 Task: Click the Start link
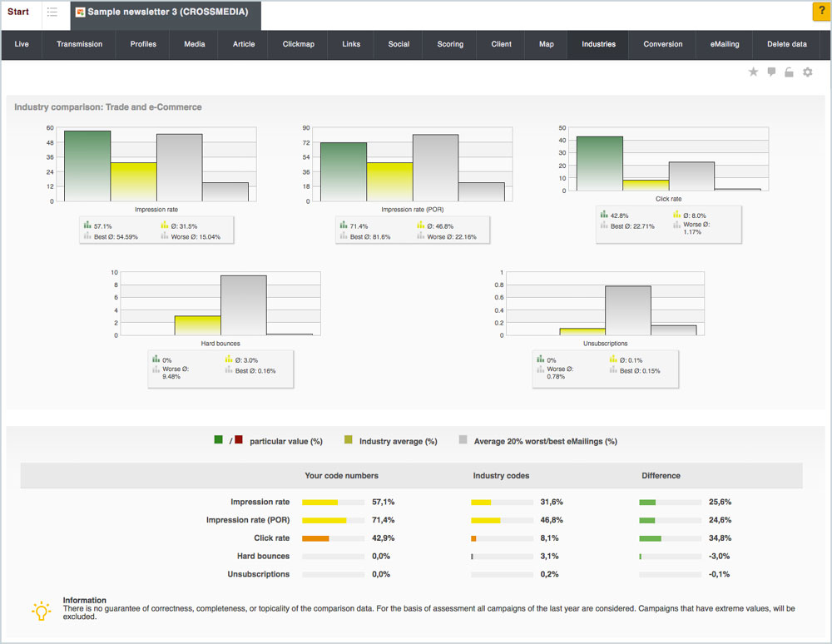[x=18, y=12]
